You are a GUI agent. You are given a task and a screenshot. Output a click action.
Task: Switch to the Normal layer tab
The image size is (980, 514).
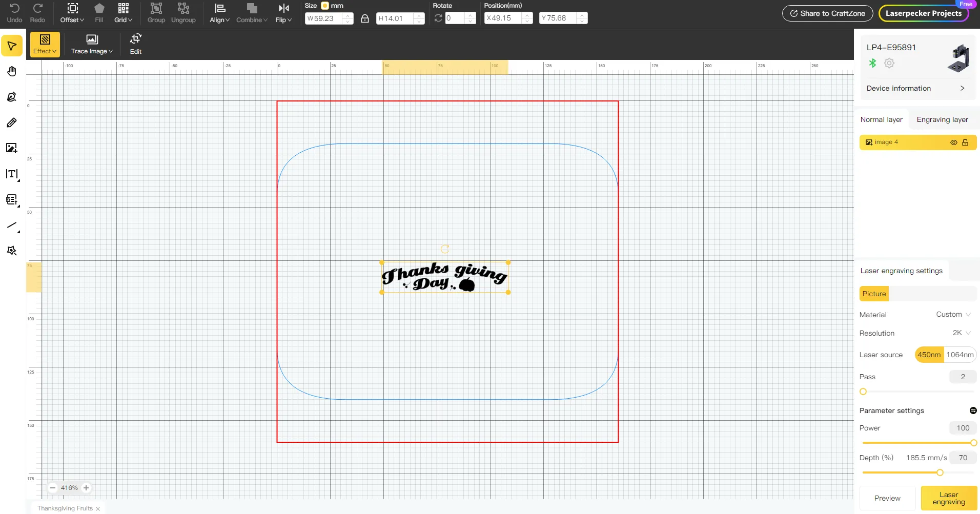(x=882, y=119)
